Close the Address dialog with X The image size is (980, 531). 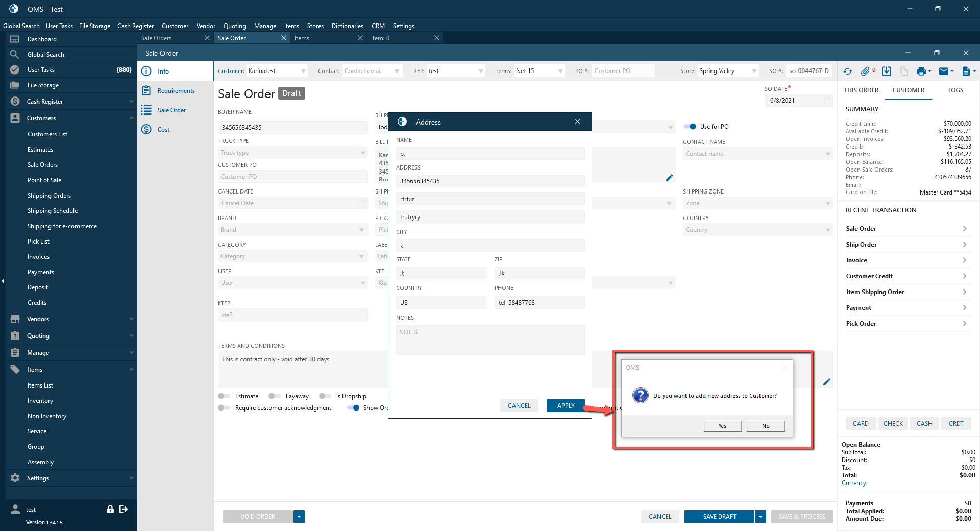[x=577, y=122]
